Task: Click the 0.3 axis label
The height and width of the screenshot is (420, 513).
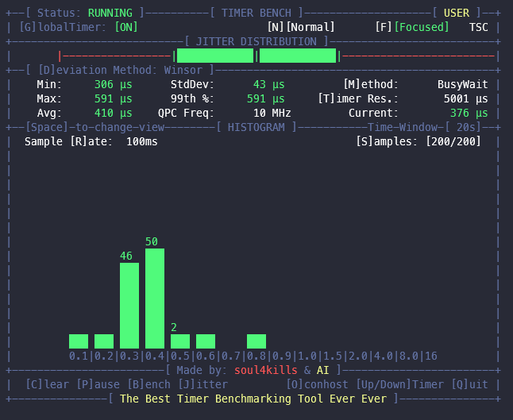Action: click(x=129, y=356)
